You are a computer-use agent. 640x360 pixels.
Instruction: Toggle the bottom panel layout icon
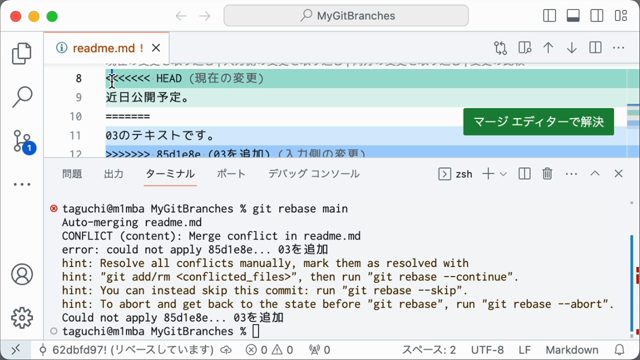[x=573, y=16]
